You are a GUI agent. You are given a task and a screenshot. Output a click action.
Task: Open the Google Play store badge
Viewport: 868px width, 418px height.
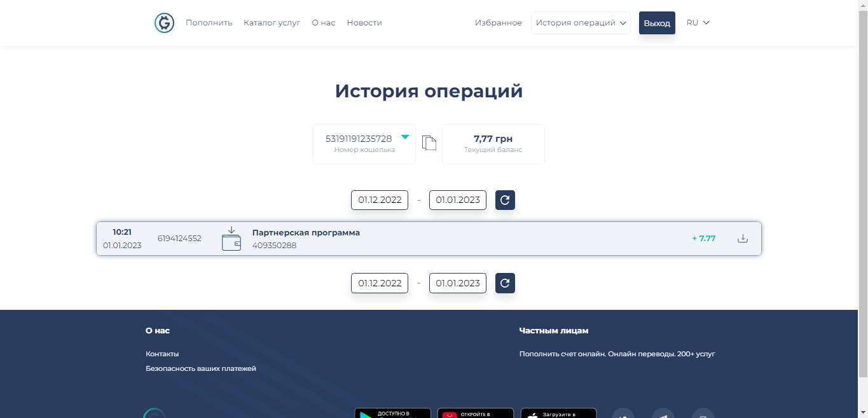(392, 414)
